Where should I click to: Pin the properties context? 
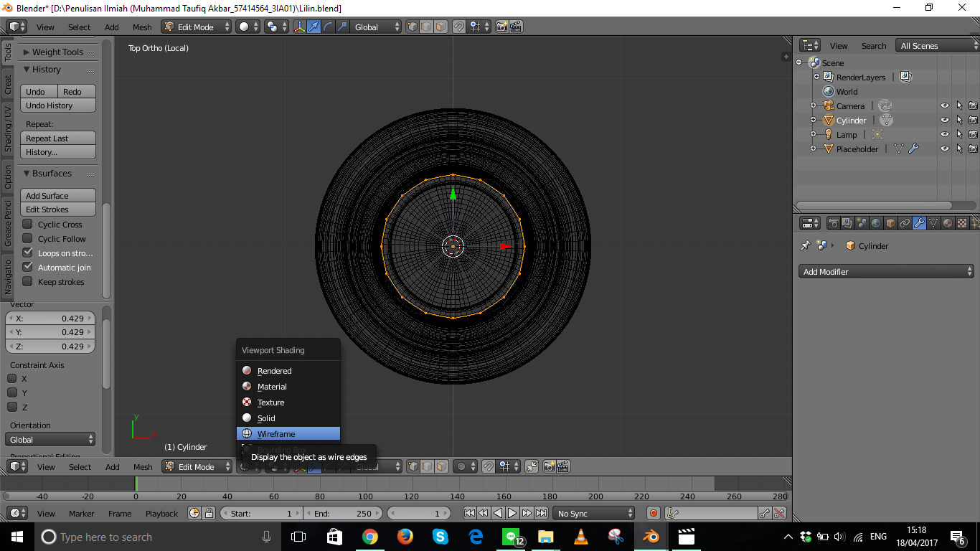pos(805,245)
